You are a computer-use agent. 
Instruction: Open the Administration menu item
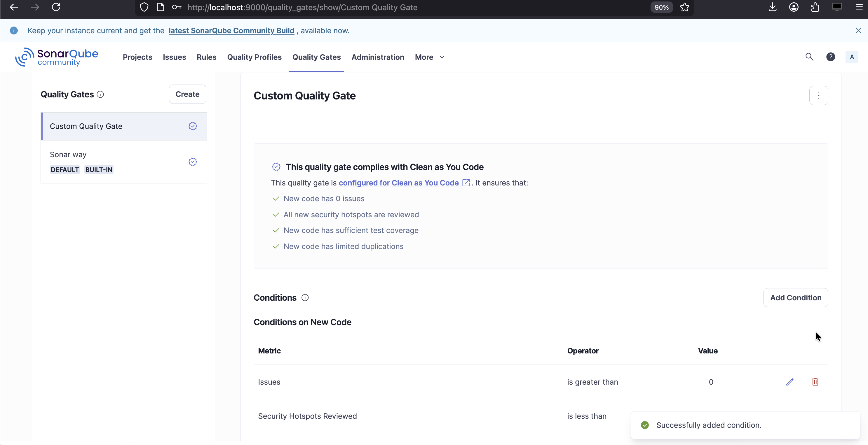pyautogui.click(x=377, y=57)
